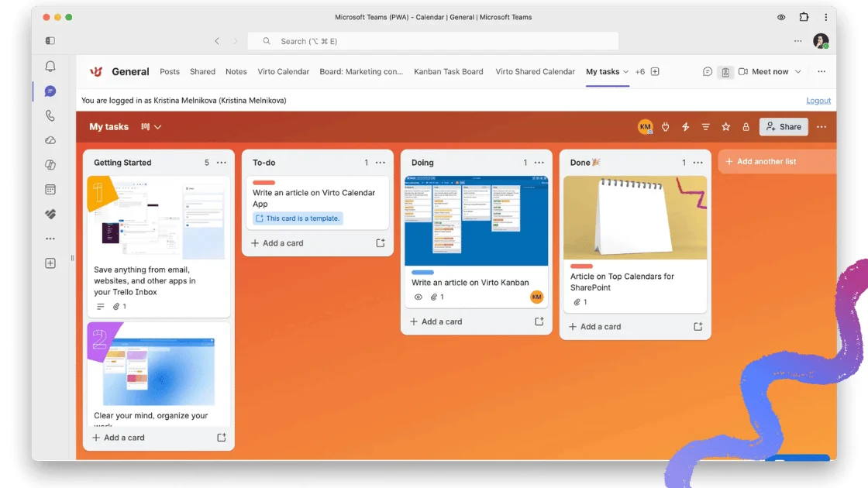Open the Copilot icon in sidebar
Image resolution: width=868 pixels, height=488 pixels.
(x=50, y=165)
